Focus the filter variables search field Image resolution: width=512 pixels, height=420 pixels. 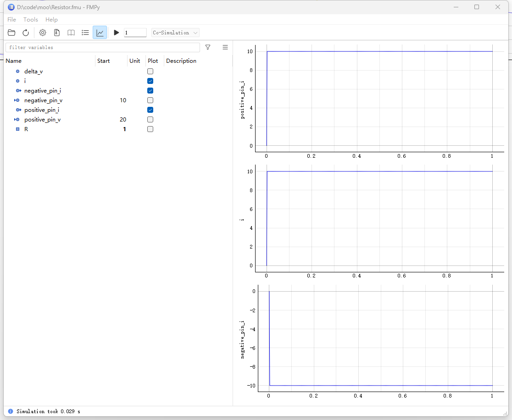coord(102,47)
